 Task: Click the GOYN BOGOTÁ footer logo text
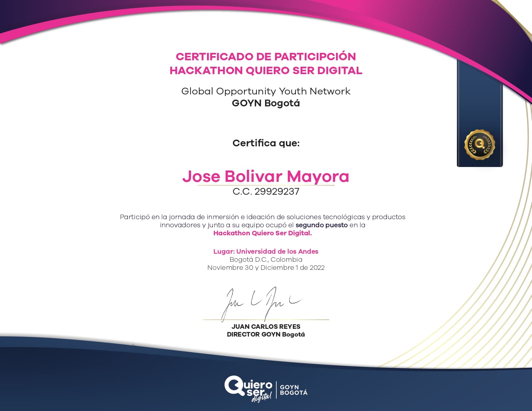point(293,390)
